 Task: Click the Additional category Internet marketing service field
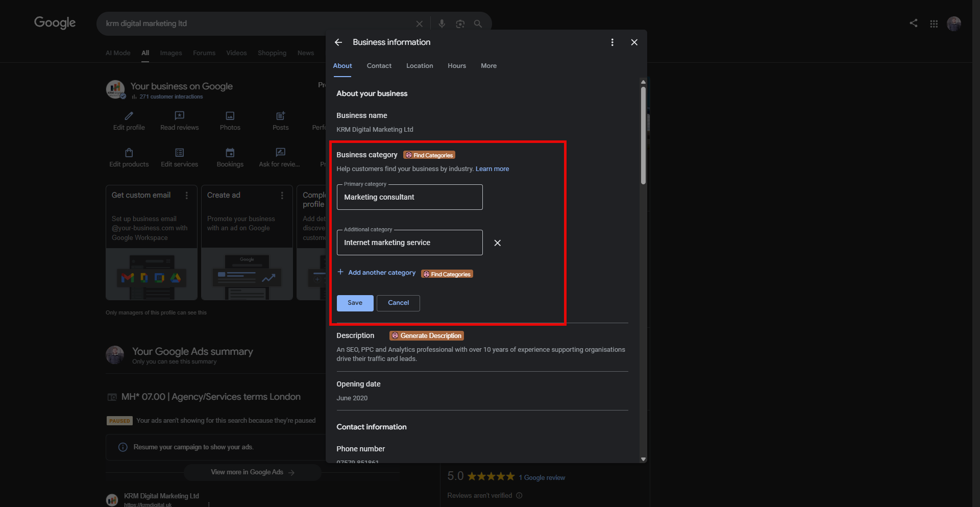(410, 243)
